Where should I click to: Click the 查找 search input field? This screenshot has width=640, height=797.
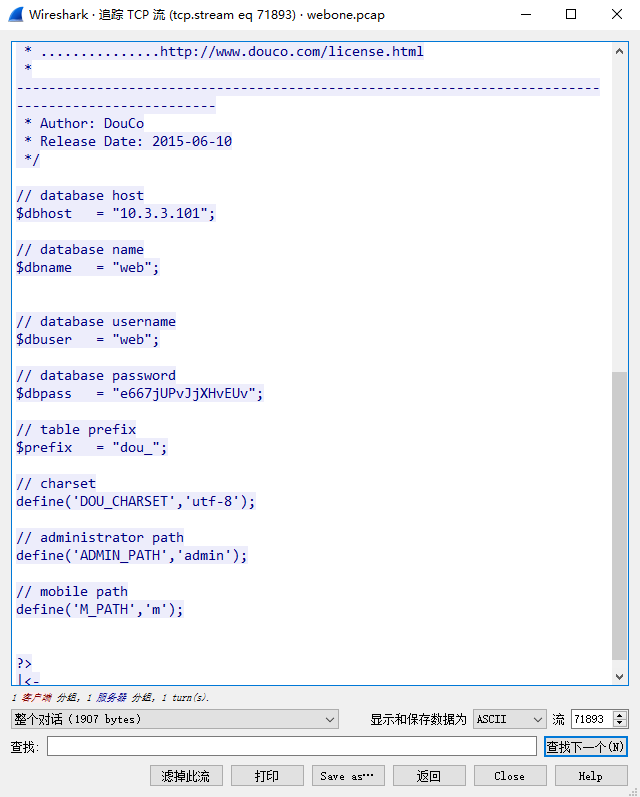click(x=292, y=747)
